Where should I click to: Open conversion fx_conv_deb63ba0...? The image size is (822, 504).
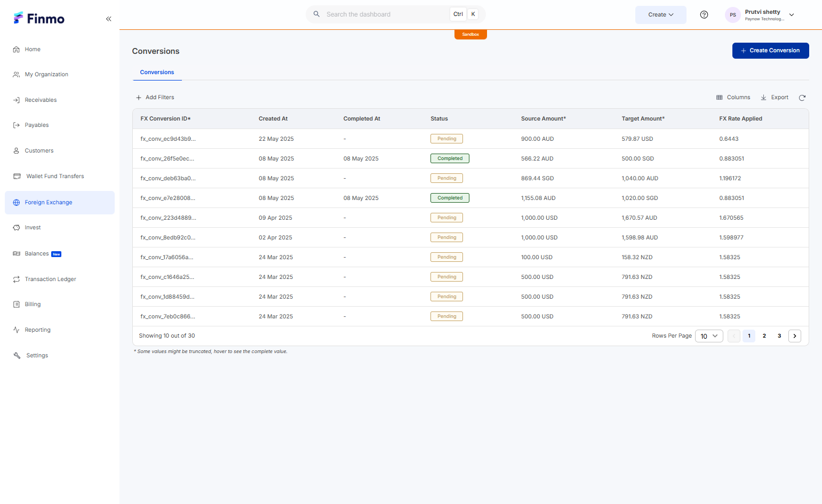click(168, 179)
